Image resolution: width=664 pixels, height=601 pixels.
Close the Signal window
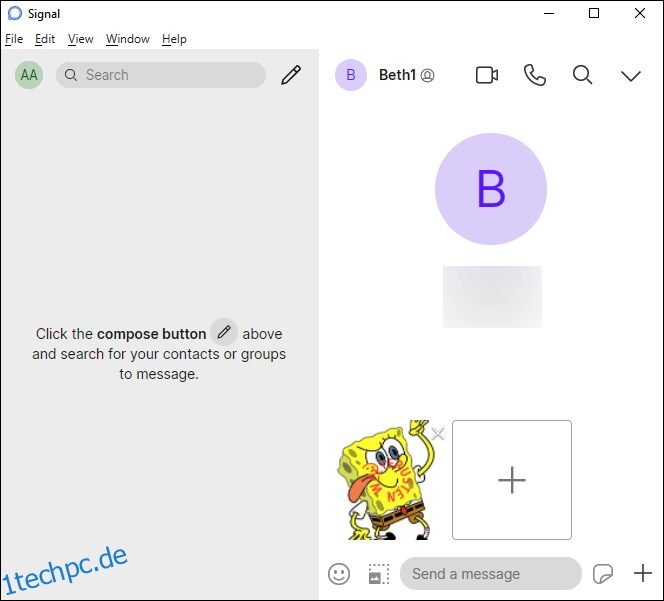coord(640,14)
